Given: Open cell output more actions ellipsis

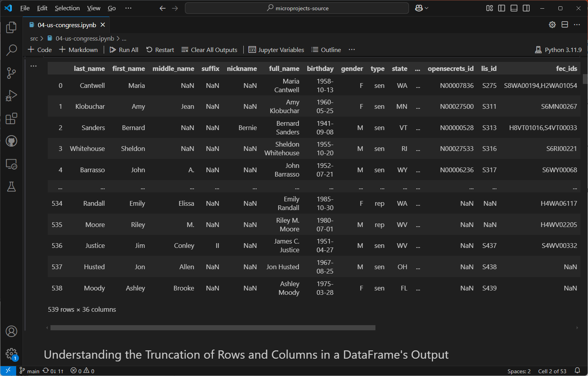Looking at the screenshot, I should coord(34,66).
